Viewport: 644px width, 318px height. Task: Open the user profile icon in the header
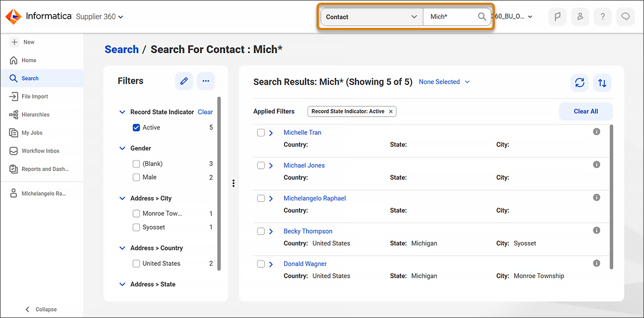click(x=580, y=17)
